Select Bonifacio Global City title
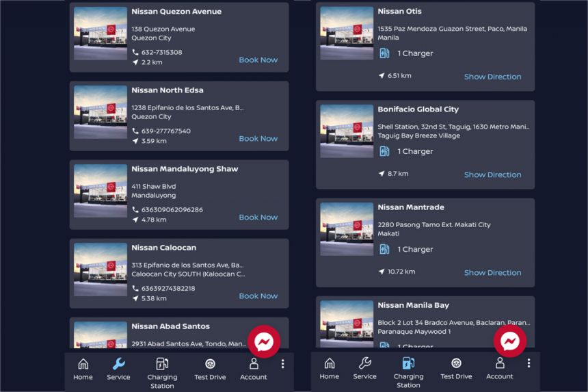The height and width of the screenshot is (392, 588). point(418,109)
